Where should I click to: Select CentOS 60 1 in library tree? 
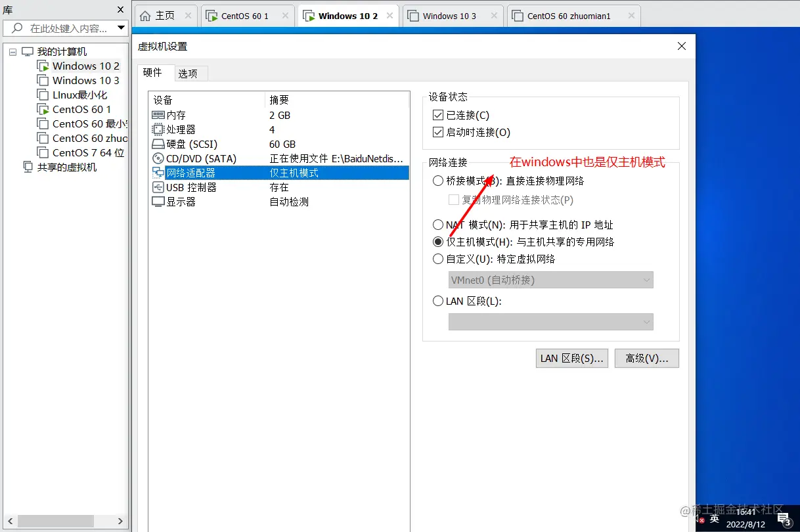(x=81, y=109)
